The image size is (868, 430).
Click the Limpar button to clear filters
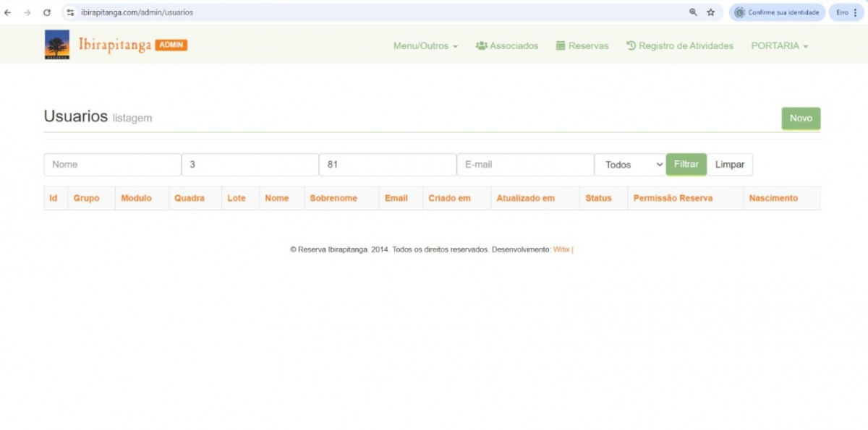729,165
